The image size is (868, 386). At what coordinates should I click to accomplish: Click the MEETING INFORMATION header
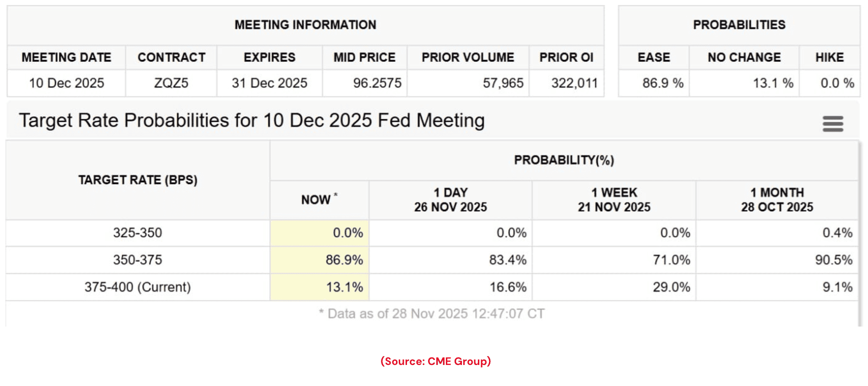tap(304, 25)
